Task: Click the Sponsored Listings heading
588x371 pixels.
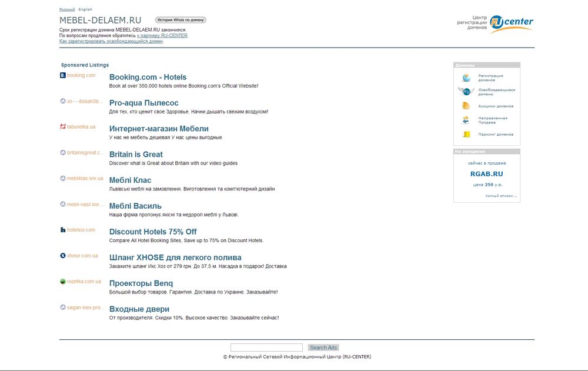Action: (85, 65)
